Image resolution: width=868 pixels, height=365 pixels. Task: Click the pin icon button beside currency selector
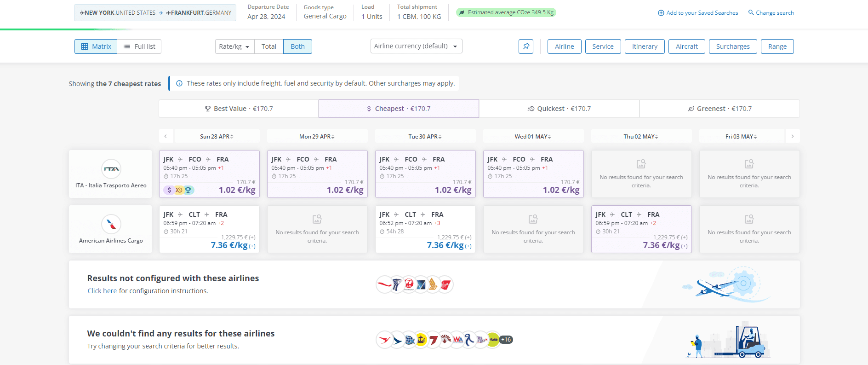[x=526, y=46]
